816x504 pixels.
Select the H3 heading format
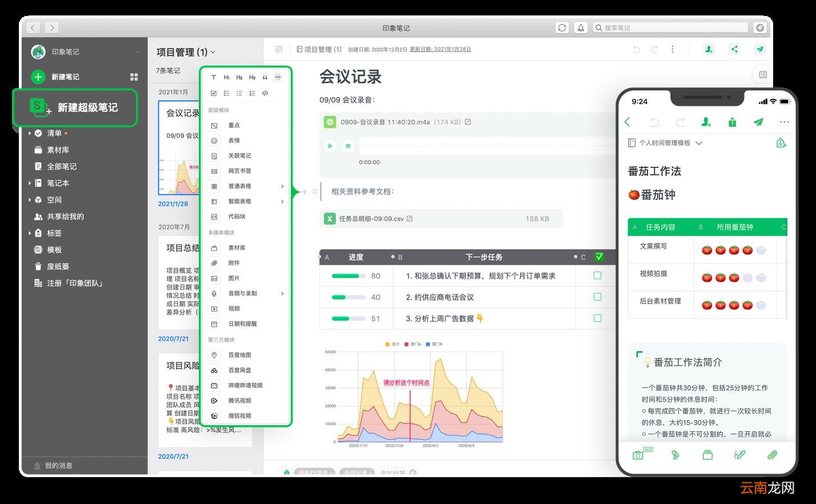click(252, 77)
